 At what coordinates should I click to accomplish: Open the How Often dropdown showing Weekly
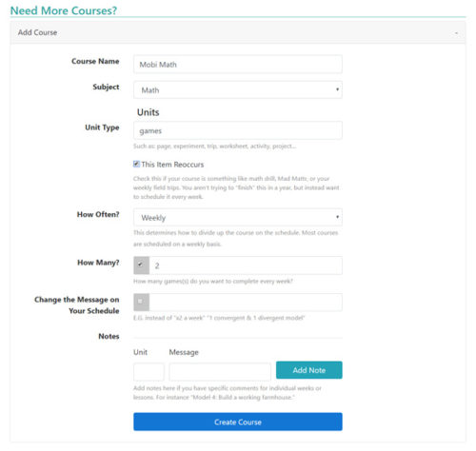coord(238,218)
